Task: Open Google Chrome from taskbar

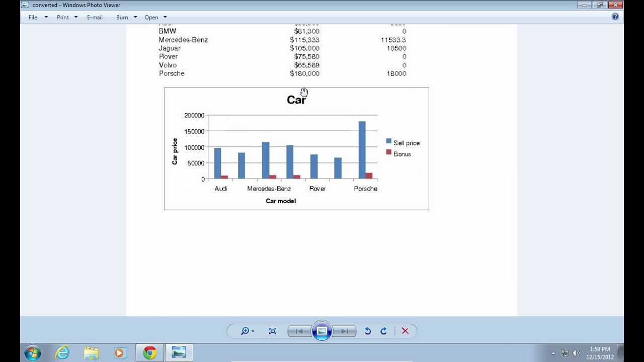Action: (x=149, y=352)
